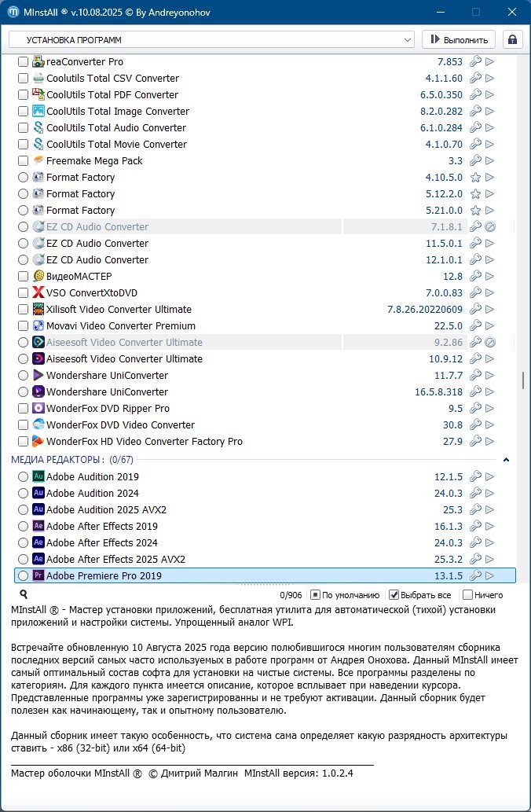Select Format Factory 5.12.2.0 radio button
The height and width of the screenshot is (812, 531).
tap(23, 193)
